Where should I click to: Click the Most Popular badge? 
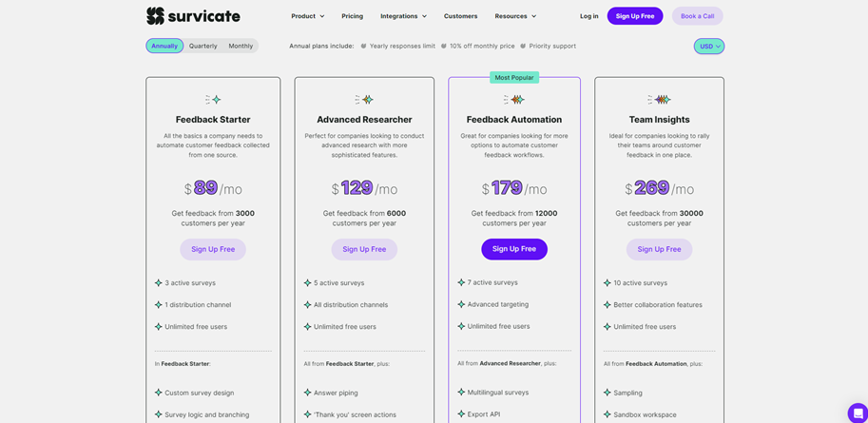(514, 78)
